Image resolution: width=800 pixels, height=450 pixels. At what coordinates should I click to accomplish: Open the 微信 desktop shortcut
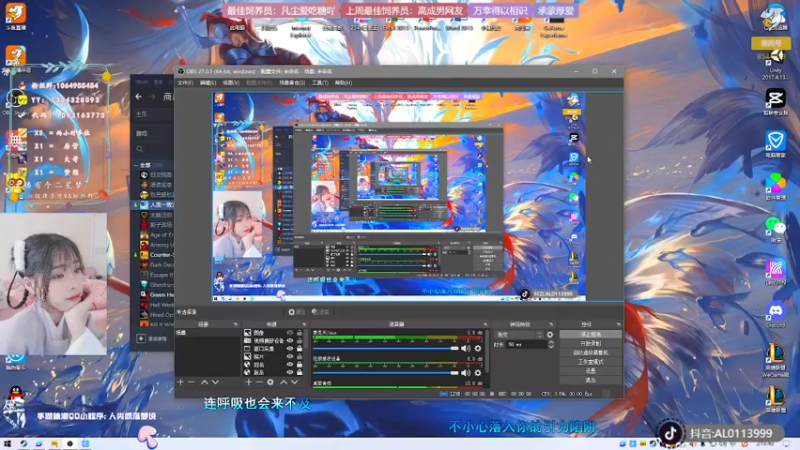pos(776,230)
